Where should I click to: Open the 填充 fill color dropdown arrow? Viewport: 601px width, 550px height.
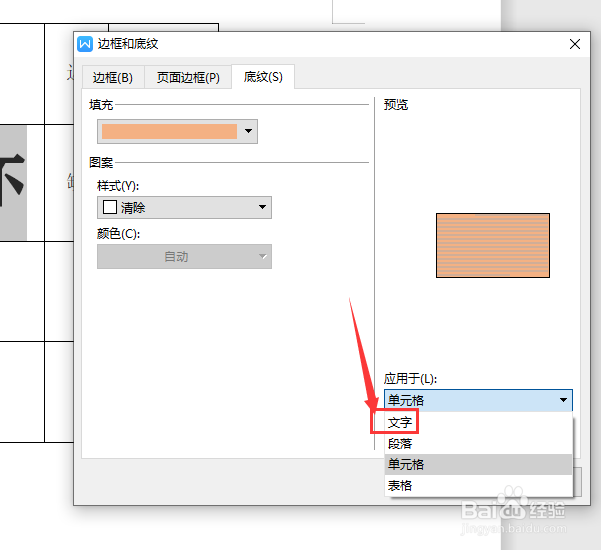[248, 131]
